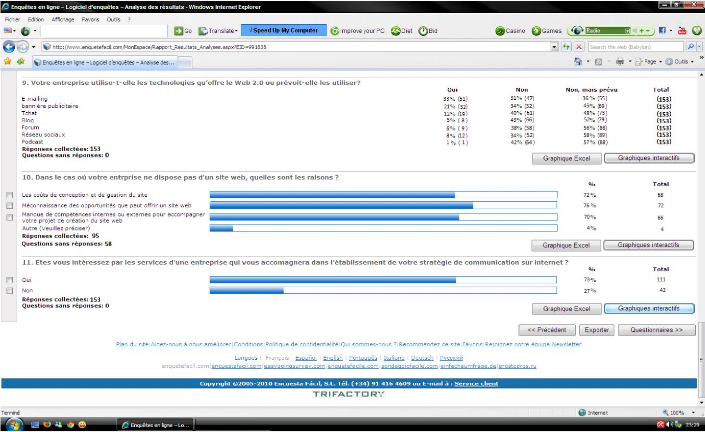This screenshot has width=705, height=432.
Task: Click the browser Back arrow button
Action: point(9,47)
